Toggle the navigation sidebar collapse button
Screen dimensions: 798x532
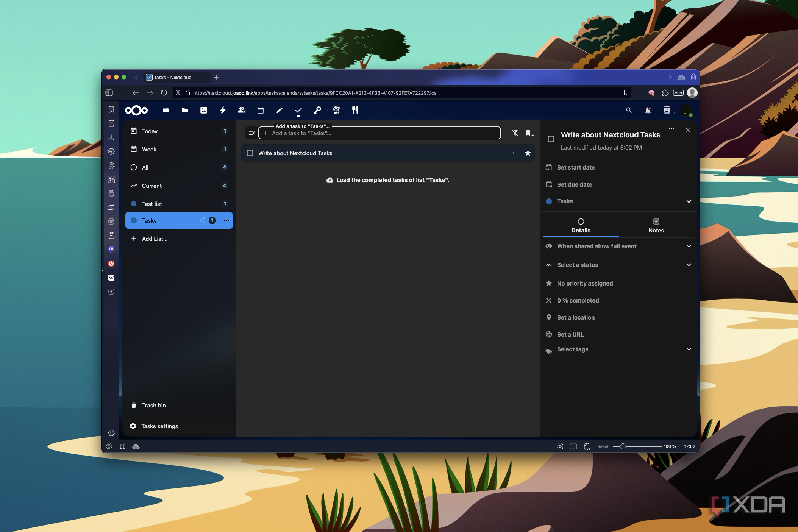[x=251, y=133]
